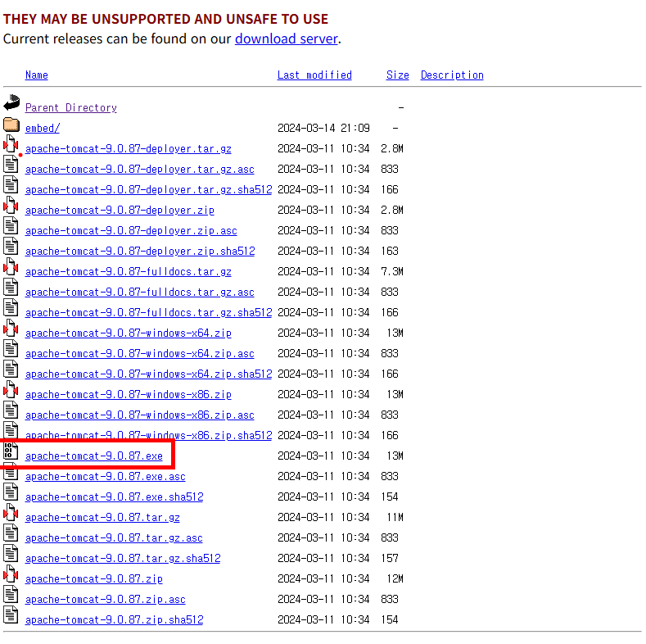
Task: Open apache-tomcat-9.0.87.exe.sha512 checksum
Action: click(114, 497)
